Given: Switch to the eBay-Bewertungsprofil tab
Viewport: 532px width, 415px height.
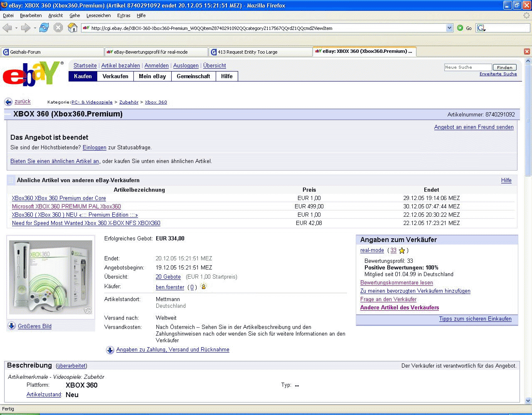Looking at the screenshot, I should tap(156, 52).
